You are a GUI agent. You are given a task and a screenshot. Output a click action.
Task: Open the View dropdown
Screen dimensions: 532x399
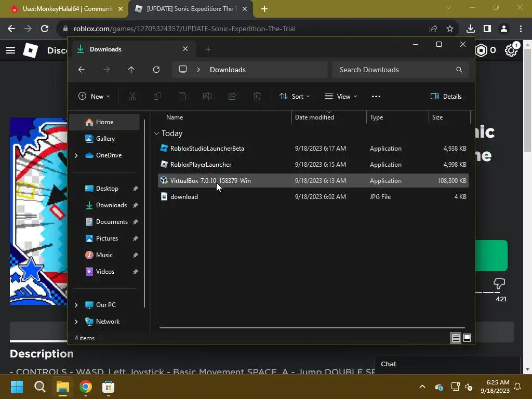click(x=341, y=96)
